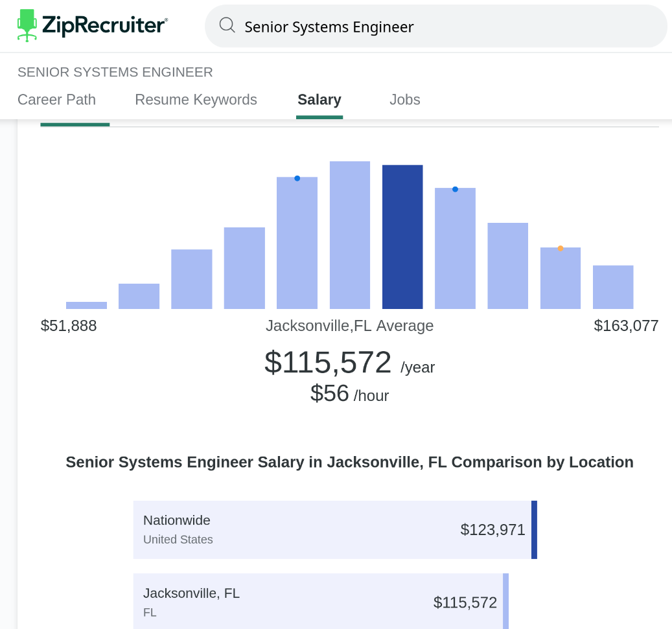Viewport: 672px width, 629px height.
Task: Click into the Senior Systems Engineer search field
Action: 436,26
